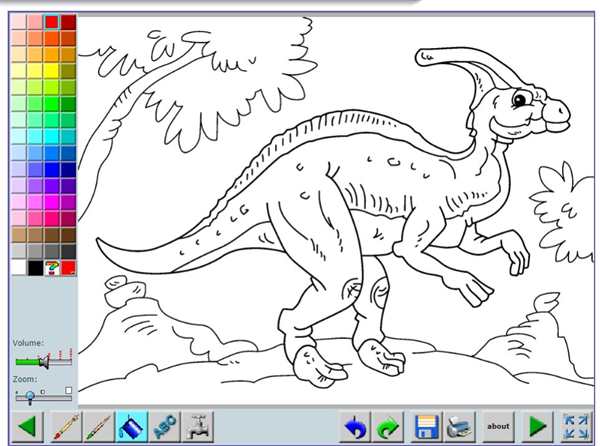
Task: Adjust the Volume slider handle
Action: coord(45,361)
